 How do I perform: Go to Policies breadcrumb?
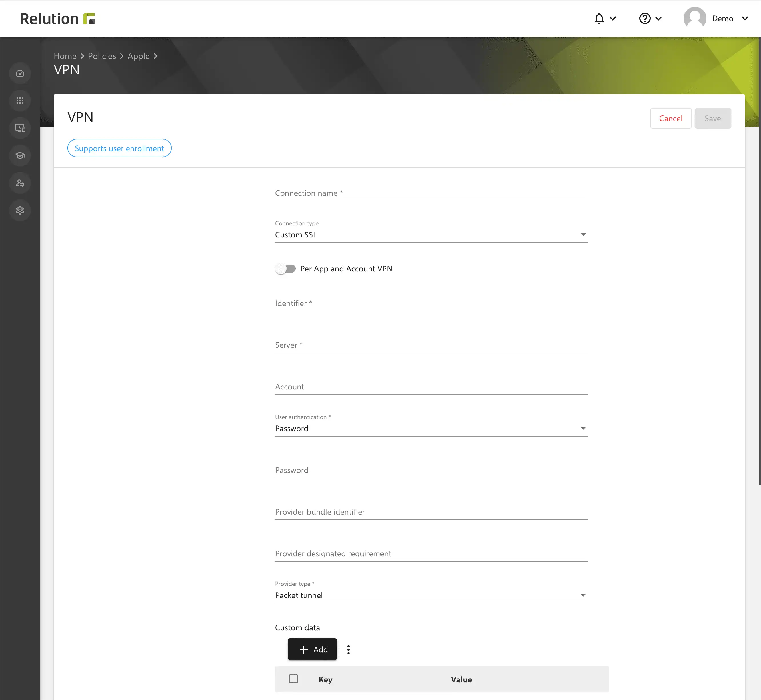point(102,56)
